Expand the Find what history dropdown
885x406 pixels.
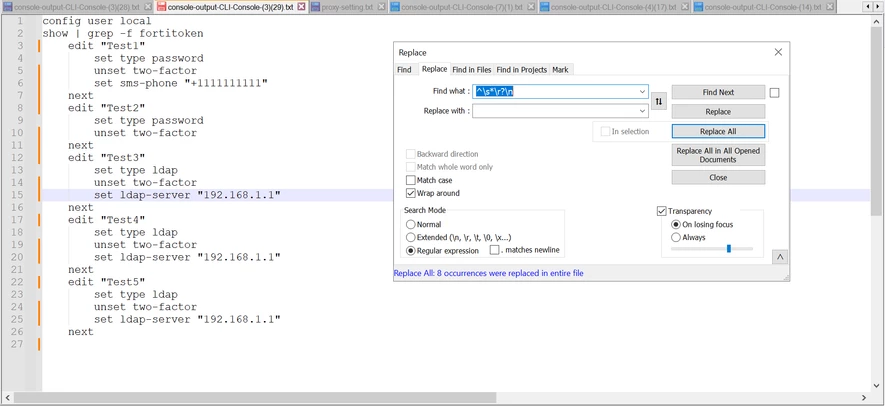tap(642, 91)
